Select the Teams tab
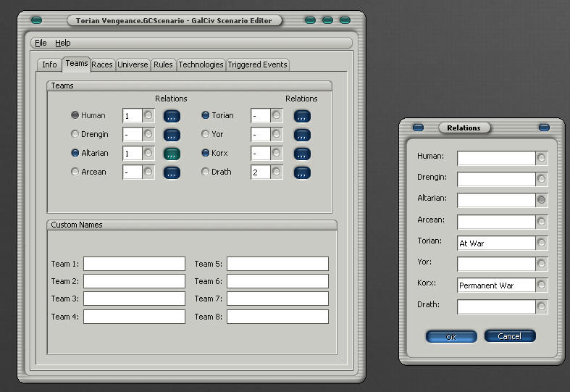This screenshot has width=570, height=392. (x=76, y=64)
